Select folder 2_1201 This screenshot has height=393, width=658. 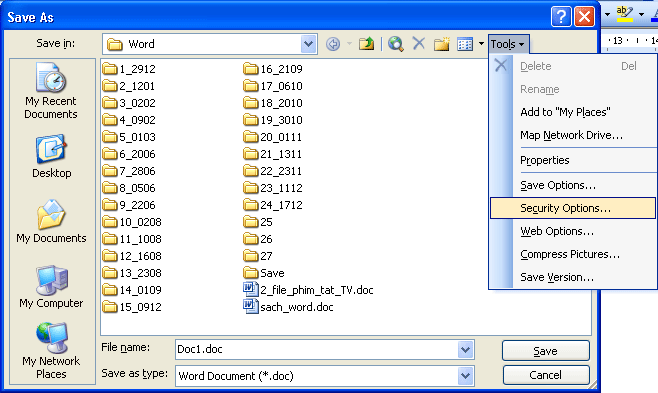[x=129, y=86]
